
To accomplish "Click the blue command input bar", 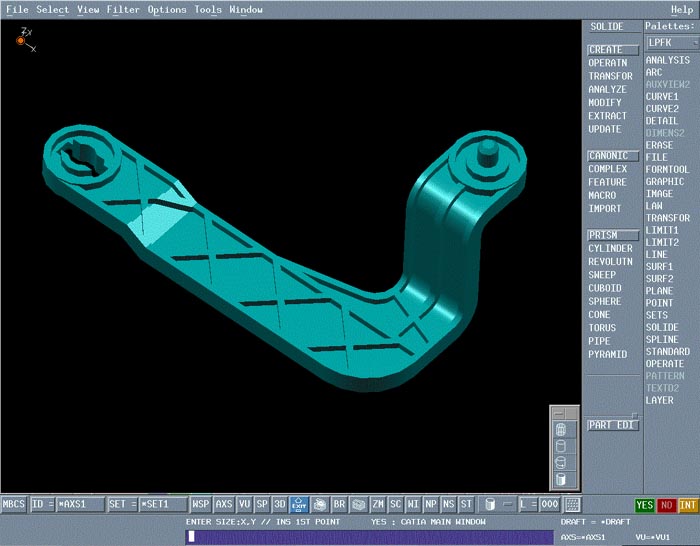I will click(370, 537).
